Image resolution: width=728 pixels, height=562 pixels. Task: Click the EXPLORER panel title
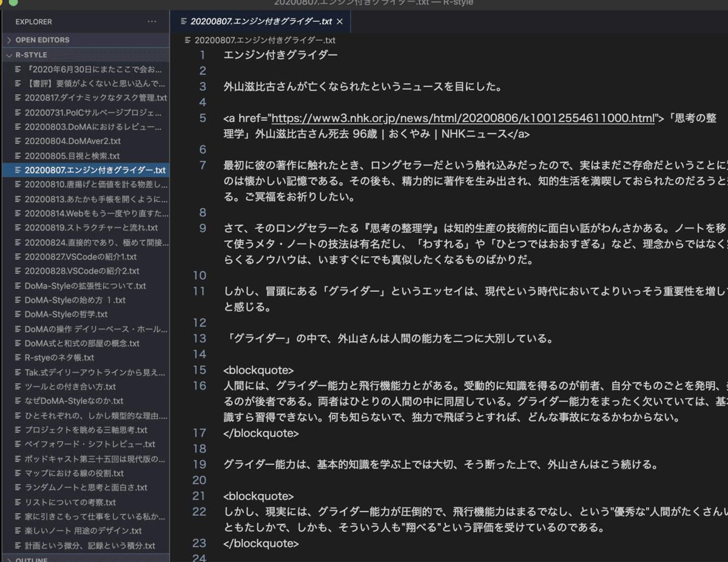pyautogui.click(x=34, y=22)
